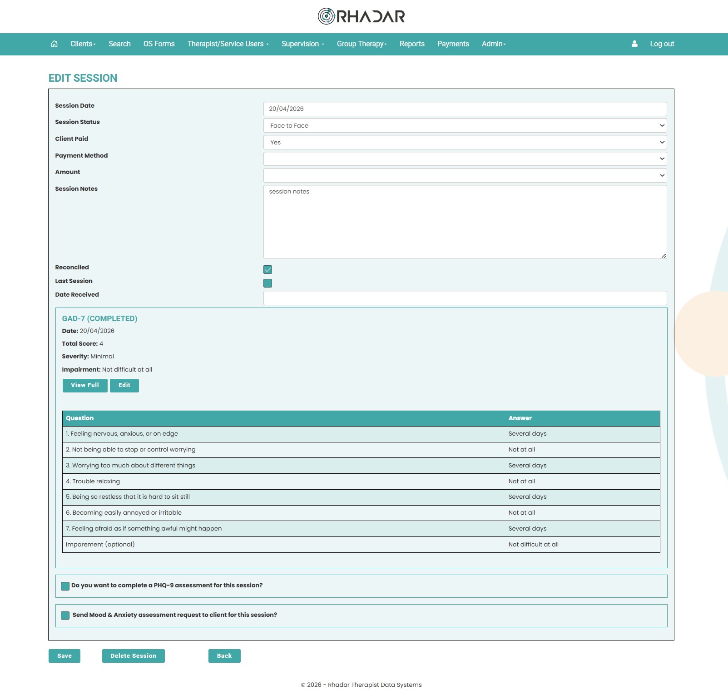Image resolution: width=728 pixels, height=700 pixels.
Task: Select row 'Feeling afraid as if something awful might happen'
Action: click(361, 529)
